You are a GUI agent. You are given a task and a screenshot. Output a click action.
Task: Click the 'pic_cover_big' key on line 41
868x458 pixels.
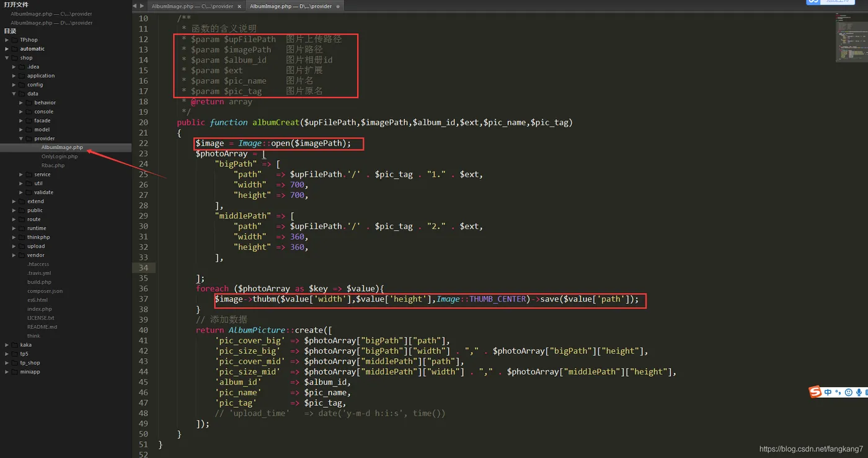click(250, 341)
